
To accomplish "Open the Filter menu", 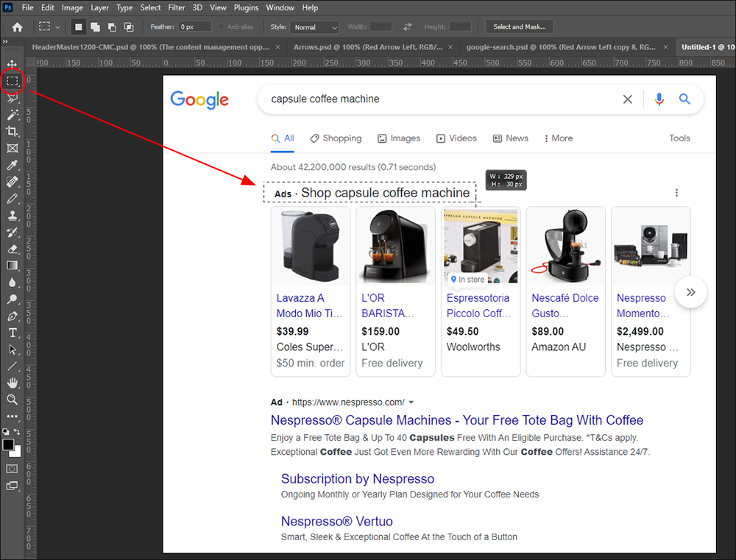I will click(x=177, y=7).
